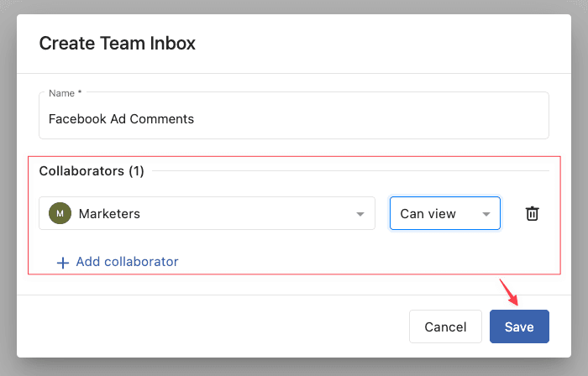Click the Collaborators (1) section heading
The image size is (588, 376).
[x=92, y=171]
